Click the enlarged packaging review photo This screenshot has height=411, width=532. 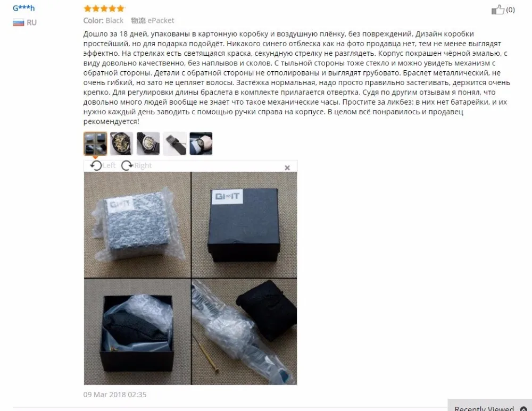click(190, 278)
